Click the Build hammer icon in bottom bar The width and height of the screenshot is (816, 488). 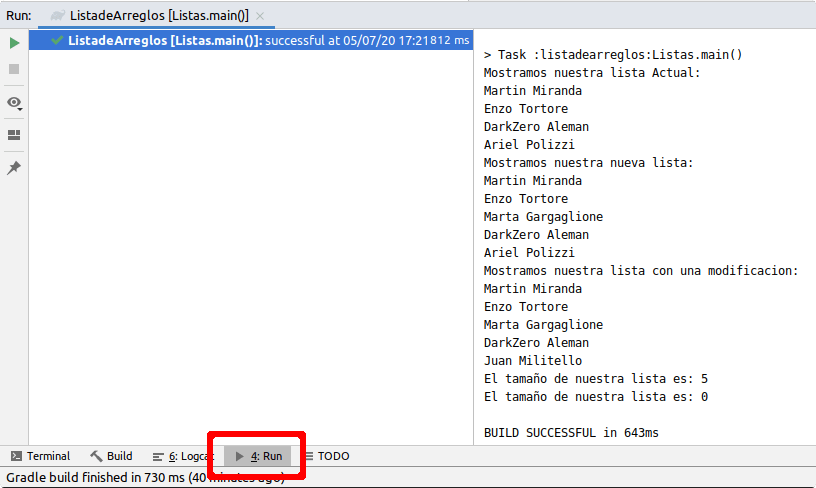[x=96, y=456]
